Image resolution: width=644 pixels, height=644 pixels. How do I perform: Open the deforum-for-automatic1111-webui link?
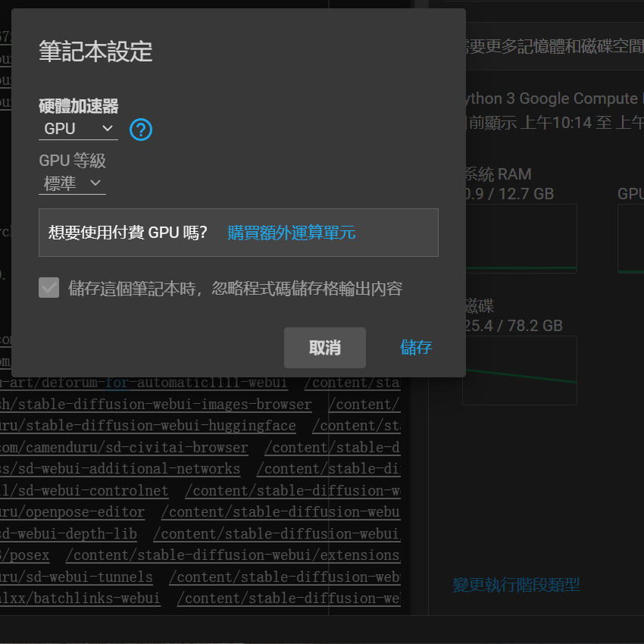pyautogui.click(x=144, y=383)
